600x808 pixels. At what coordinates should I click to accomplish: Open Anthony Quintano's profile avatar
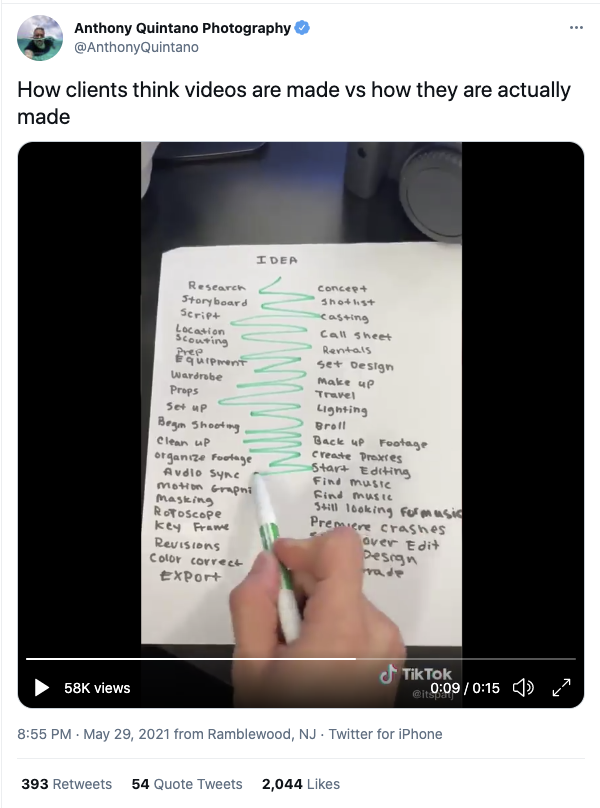[40, 38]
